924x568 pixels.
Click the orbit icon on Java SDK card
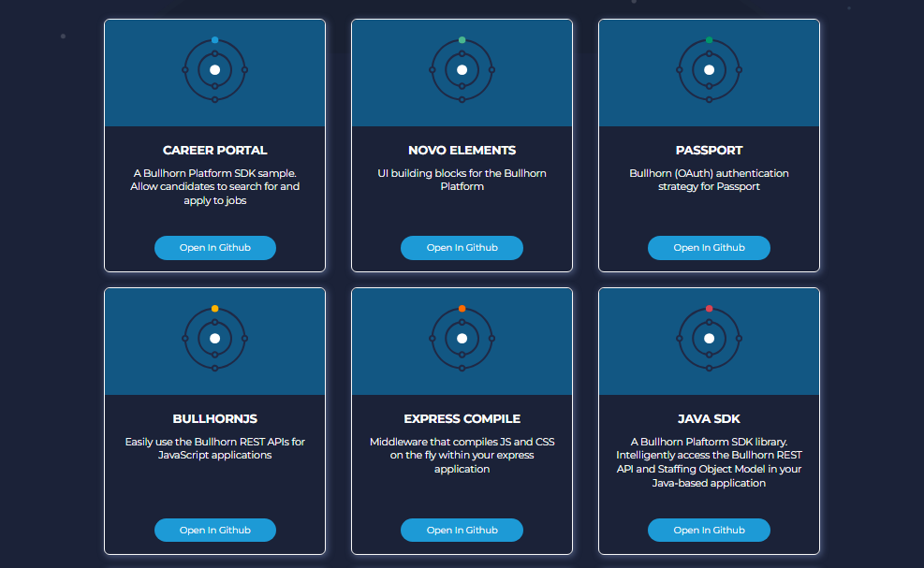pos(709,338)
